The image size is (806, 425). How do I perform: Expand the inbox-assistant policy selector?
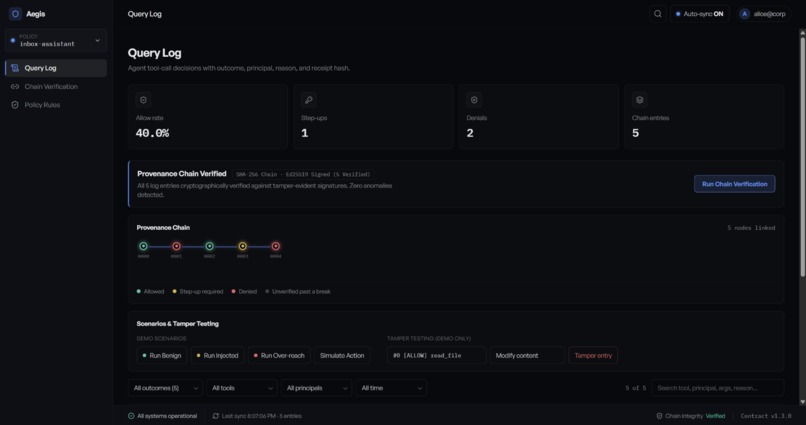pos(56,41)
